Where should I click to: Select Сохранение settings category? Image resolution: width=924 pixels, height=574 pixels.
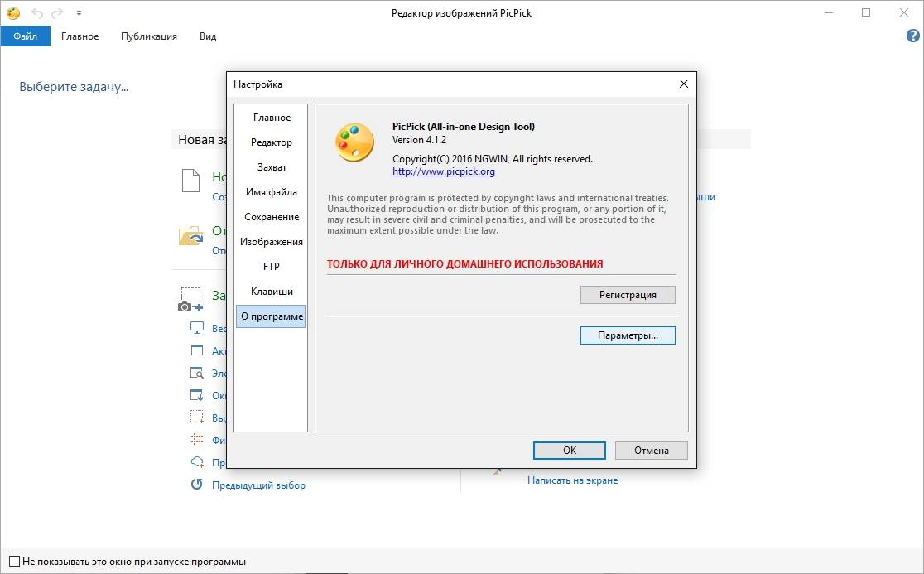271,217
